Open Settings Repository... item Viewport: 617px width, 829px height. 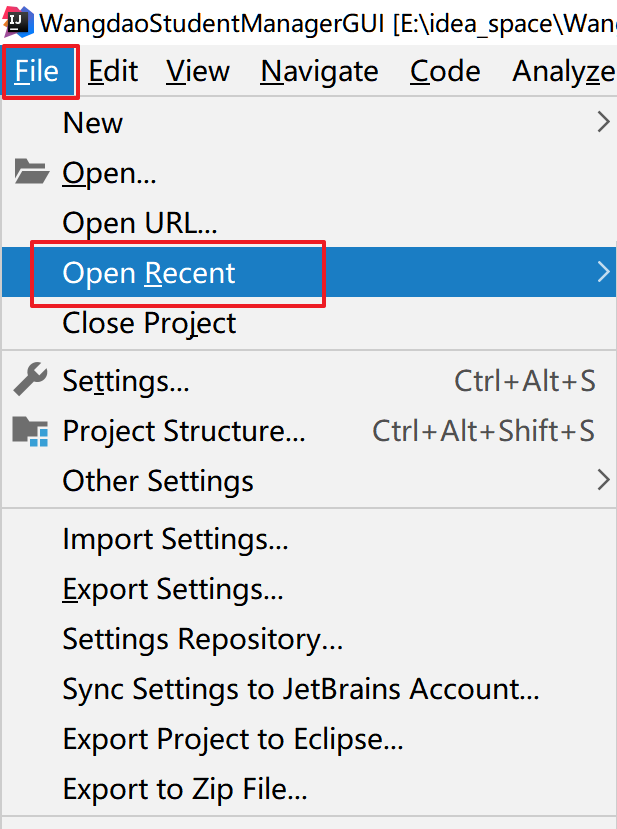pyautogui.click(x=202, y=639)
